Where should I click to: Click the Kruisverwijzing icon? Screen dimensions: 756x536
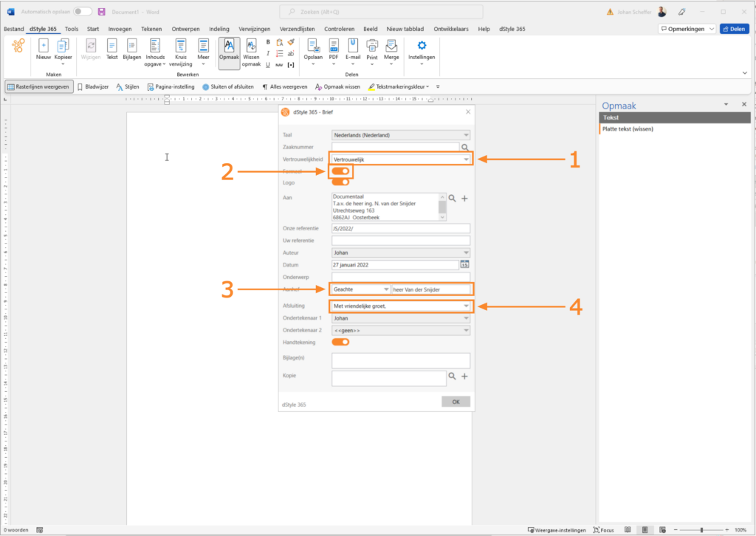click(x=181, y=46)
